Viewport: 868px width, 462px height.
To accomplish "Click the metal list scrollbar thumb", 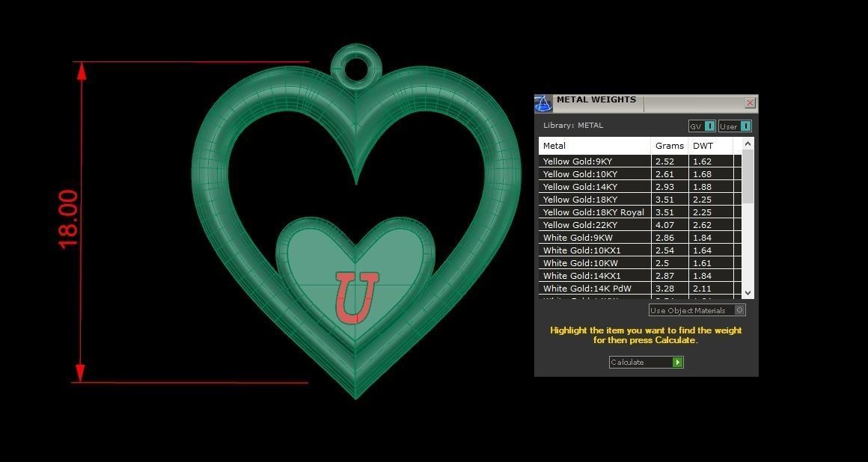I will (748, 176).
